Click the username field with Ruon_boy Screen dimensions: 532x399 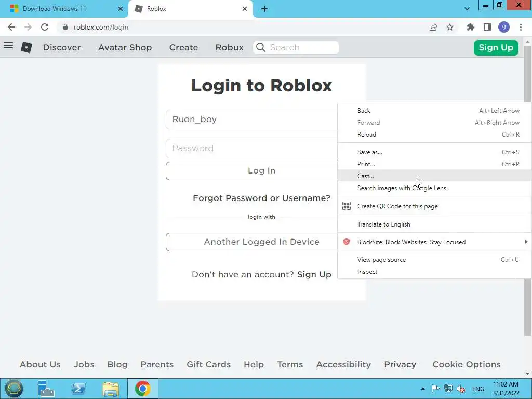(x=251, y=119)
